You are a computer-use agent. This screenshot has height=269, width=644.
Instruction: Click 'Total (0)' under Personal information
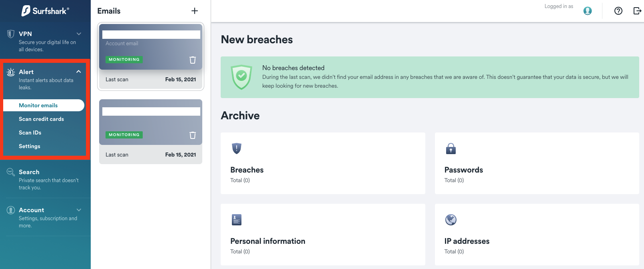tap(240, 252)
